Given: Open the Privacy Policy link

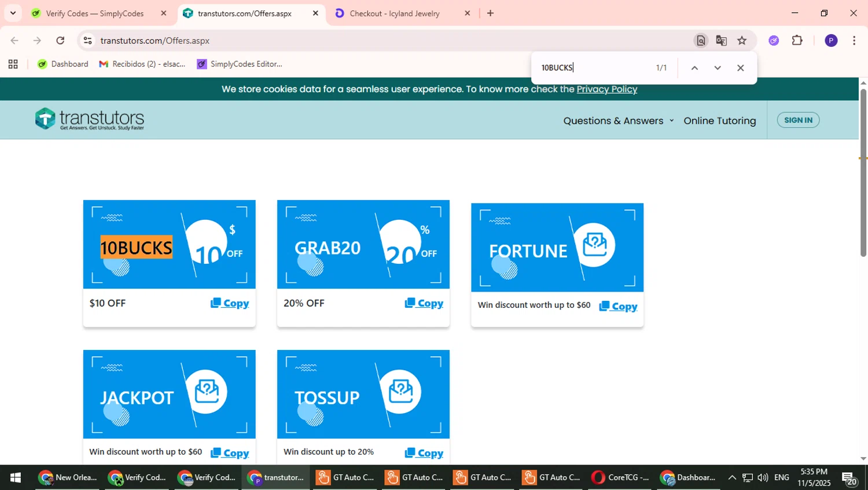Looking at the screenshot, I should [x=607, y=89].
